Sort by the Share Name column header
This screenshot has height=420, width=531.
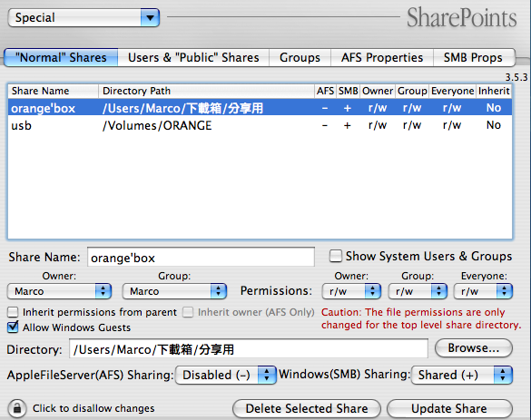[x=54, y=91]
